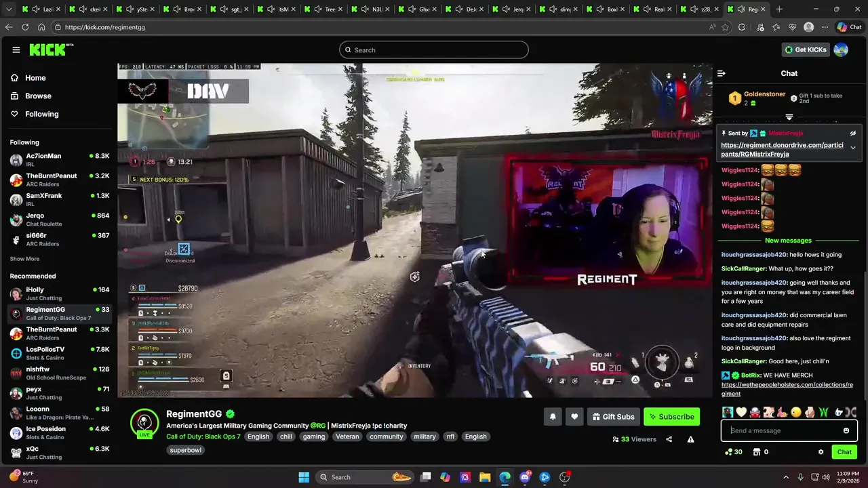The height and width of the screenshot is (488, 868).
Task: Click the browser refresh icon
Action: (25, 27)
